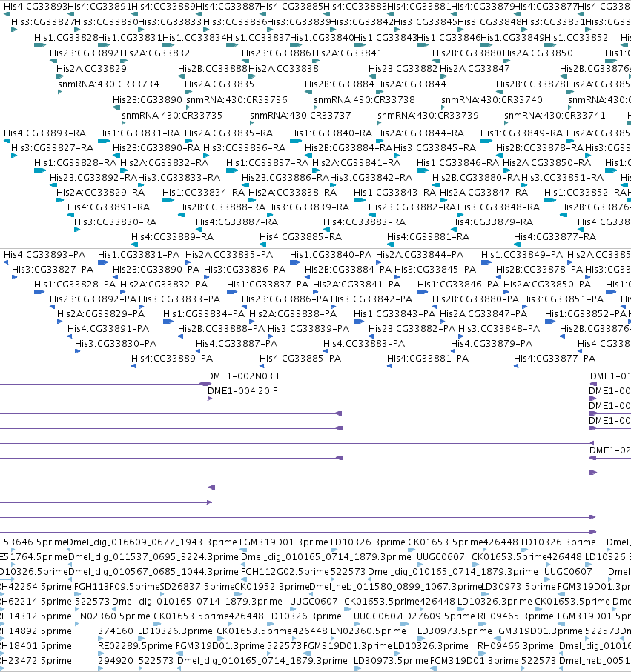This screenshot has height=672, width=631.
Task: Select the His4:CG33877-RA transcript label
Action: [x=555, y=237]
